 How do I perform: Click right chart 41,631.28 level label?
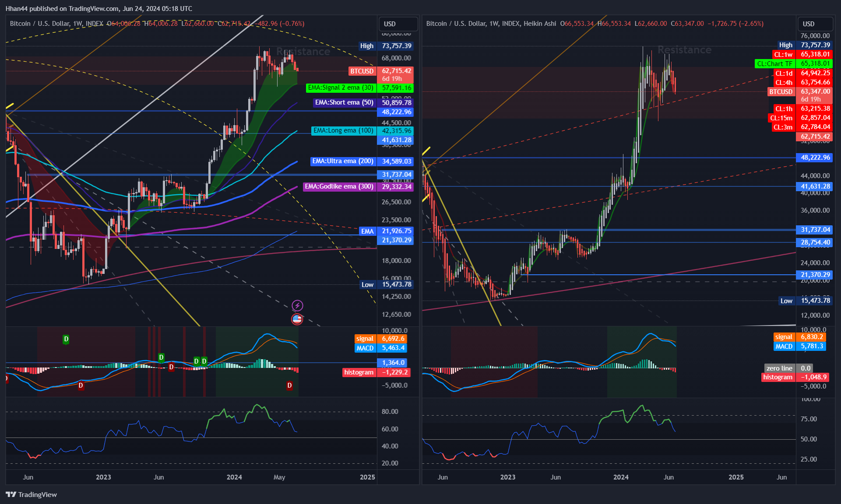[x=815, y=186]
